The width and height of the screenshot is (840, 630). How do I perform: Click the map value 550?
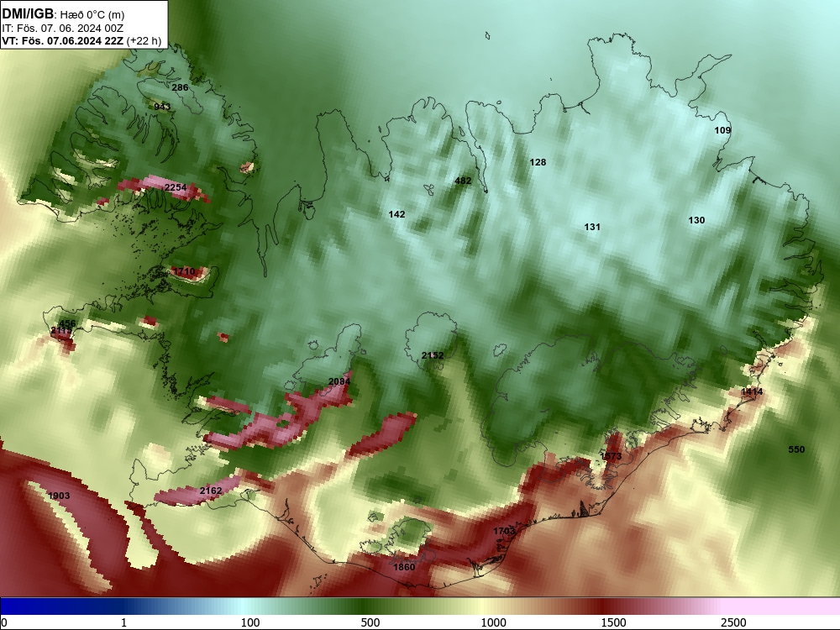(x=796, y=449)
